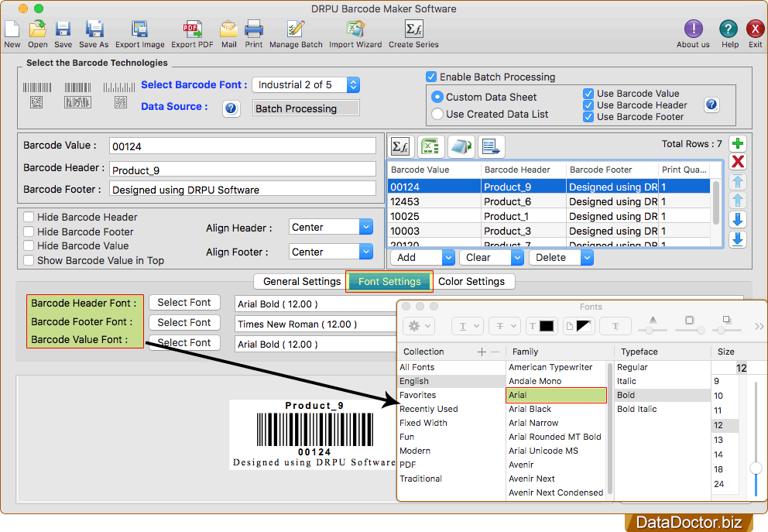Click the text color icon in Fonts panel
This screenshot has width=768, height=532.
[x=542, y=326]
